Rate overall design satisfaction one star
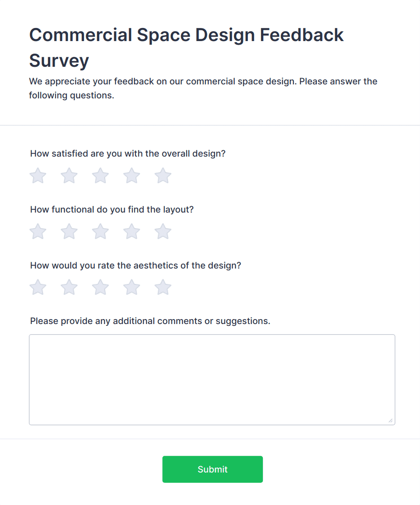Viewport: 420px width, 505px height. [38, 176]
